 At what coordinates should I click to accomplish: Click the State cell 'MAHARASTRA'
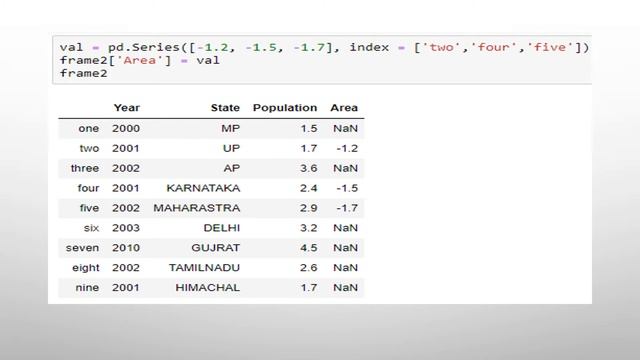pos(197,208)
